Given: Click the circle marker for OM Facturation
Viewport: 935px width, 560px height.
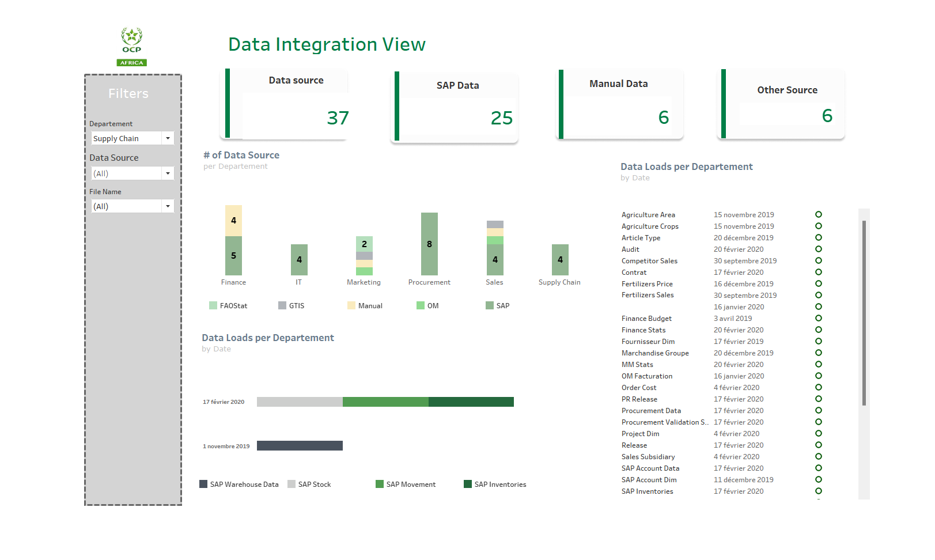Looking at the screenshot, I should tap(819, 376).
